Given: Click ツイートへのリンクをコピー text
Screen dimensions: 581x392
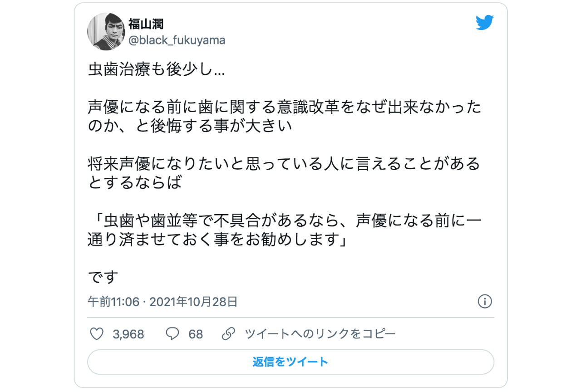Looking at the screenshot, I should [320, 334].
